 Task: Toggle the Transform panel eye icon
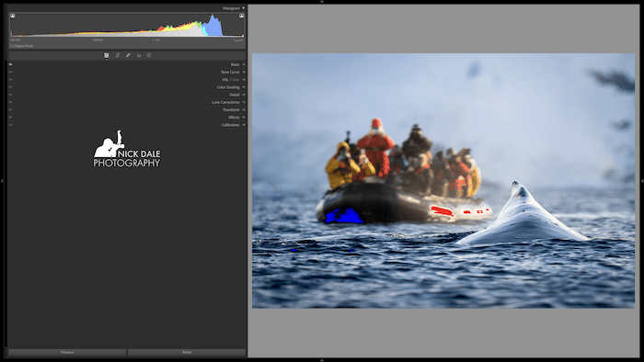(11, 109)
